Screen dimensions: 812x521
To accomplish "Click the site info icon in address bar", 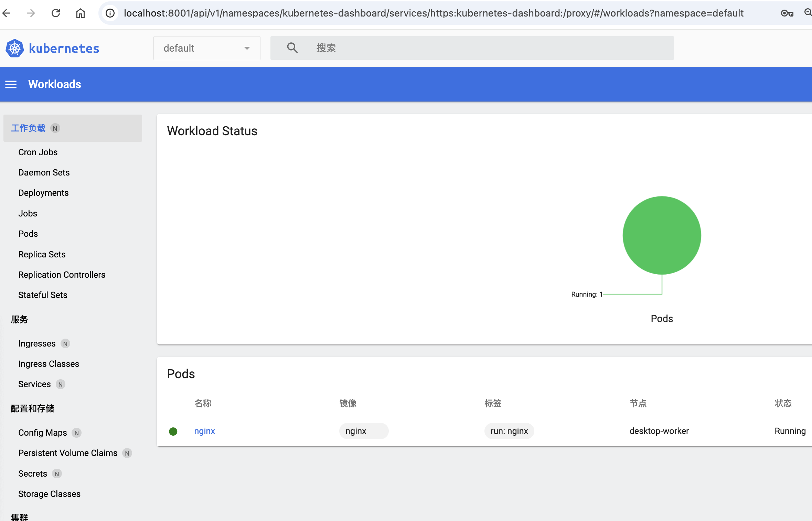I will tap(110, 13).
